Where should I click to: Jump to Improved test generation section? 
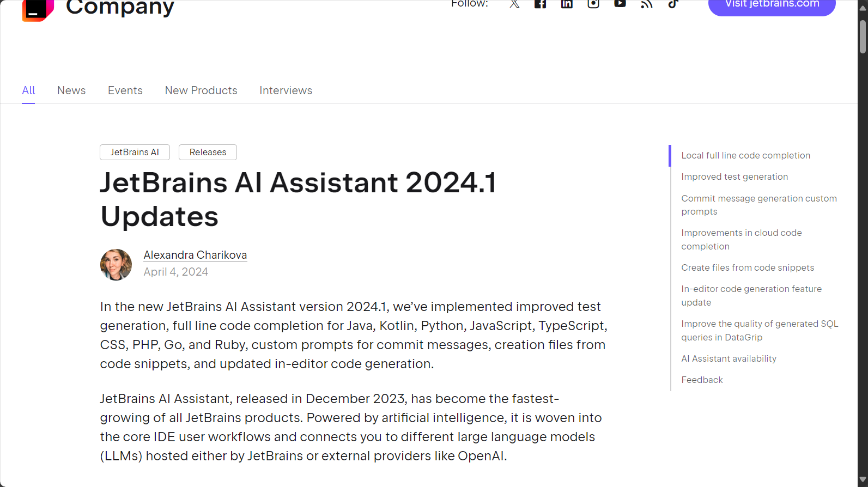click(x=734, y=176)
